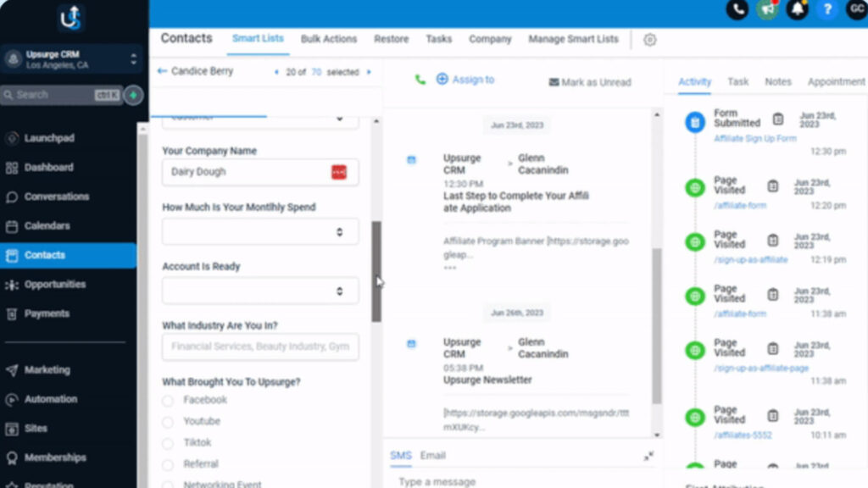Viewport: 868px width, 488px height.
Task: Click the red icon in Company Name field
Action: (x=339, y=172)
